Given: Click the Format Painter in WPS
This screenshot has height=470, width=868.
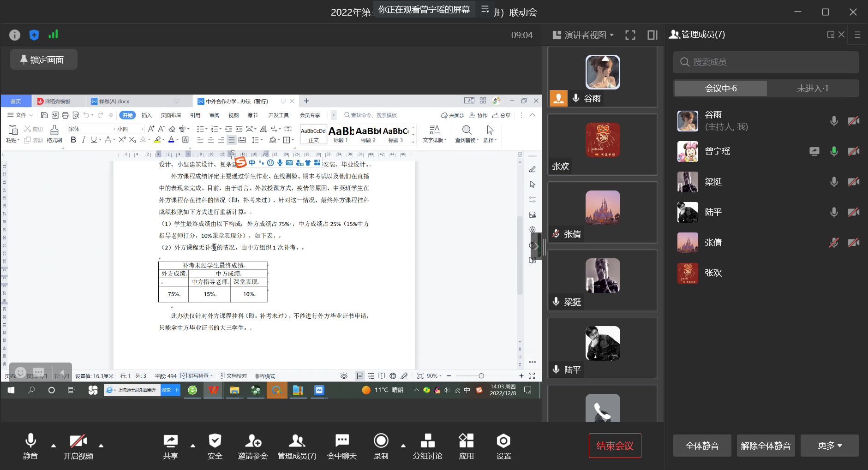Looking at the screenshot, I should (x=54, y=134).
